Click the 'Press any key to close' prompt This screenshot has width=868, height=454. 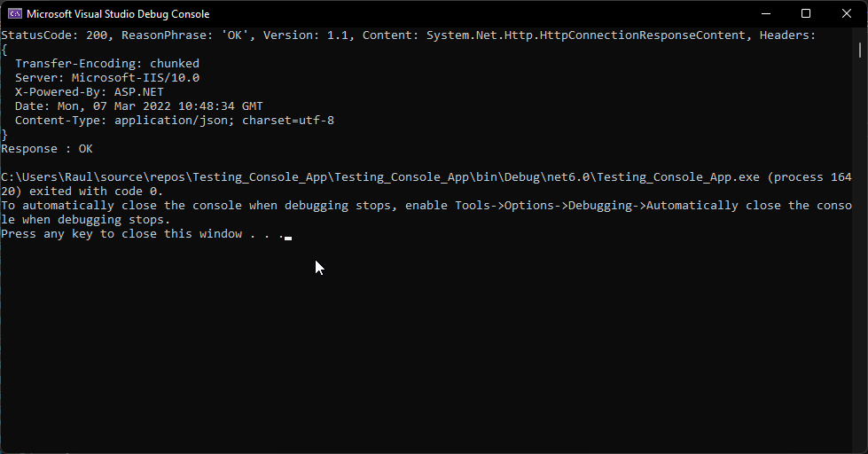pyautogui.click(x=142, y=233)
